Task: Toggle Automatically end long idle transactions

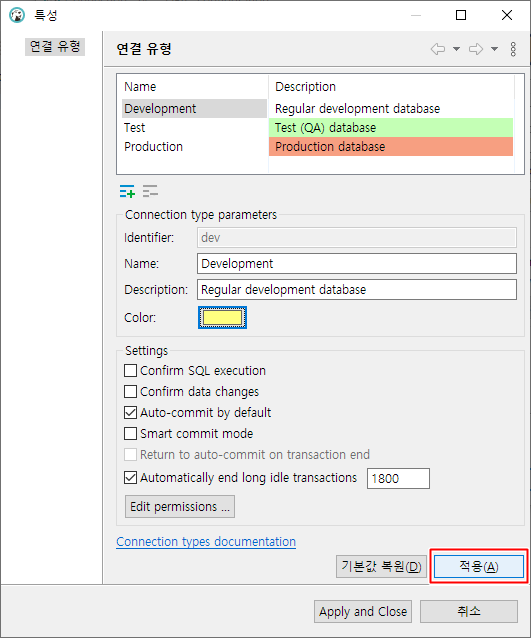Action: (130, 477)
